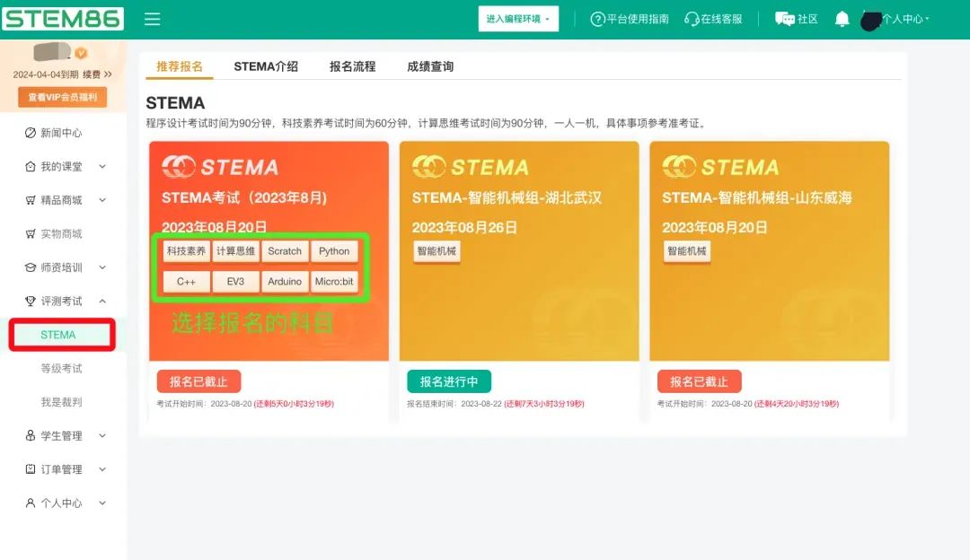The height and width of the screenshot is (560, 970).
Task: Click 平台使用指南 link
Action: click(x=638, y=19)
